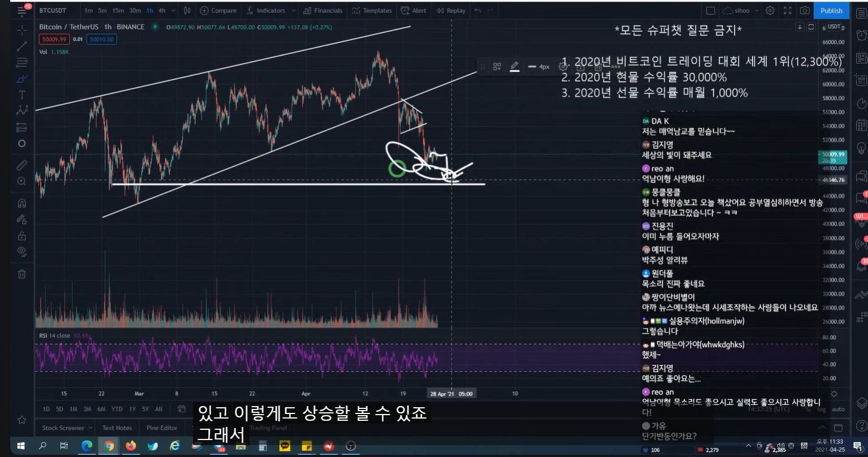Expand the Stock Screener dropdown arrow
Viewport: 868px width, 457px height.
click(x=90, y=428)
